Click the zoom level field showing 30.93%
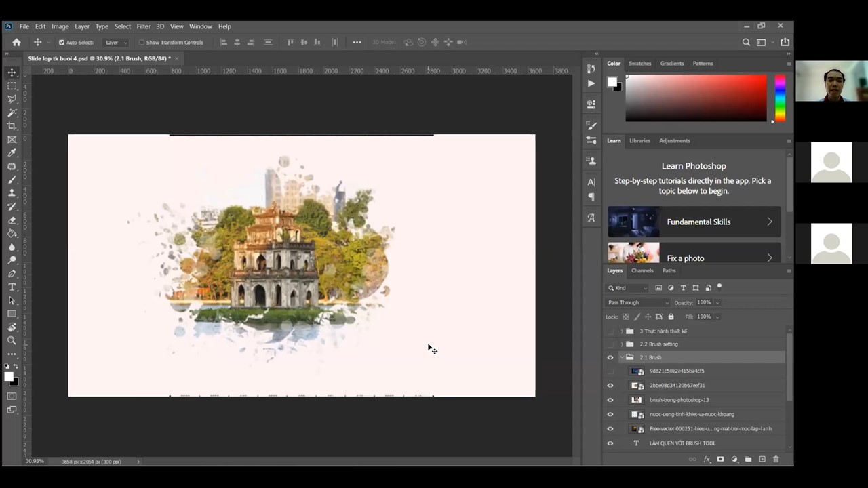Screen dimensions: 868x488 [x=35, y=462]
